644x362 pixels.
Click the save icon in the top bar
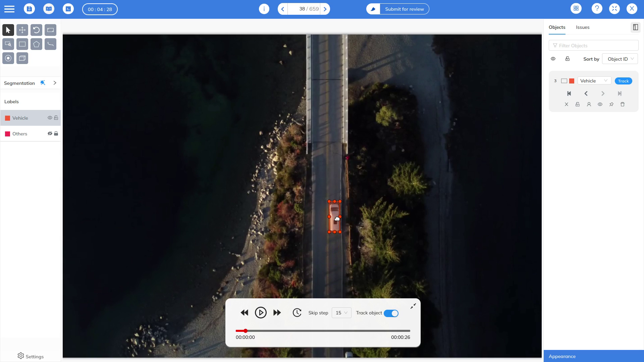pos(29,9)
